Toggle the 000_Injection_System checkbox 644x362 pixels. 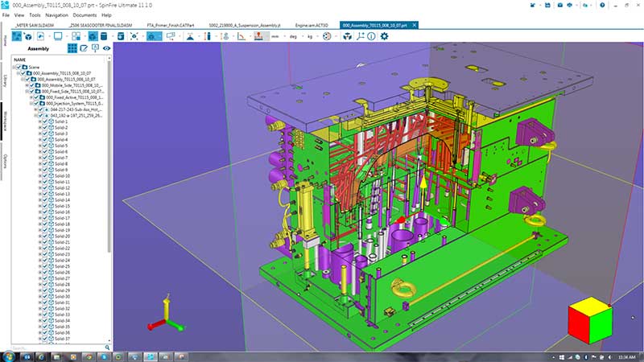tap(36, 104)
